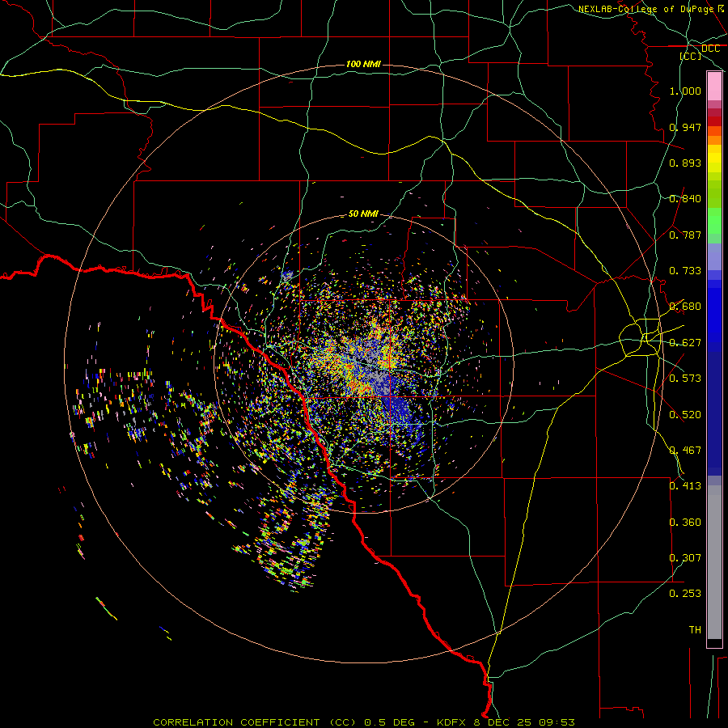This screenshot has height=728, width=728.
Task: Click the 0.680 color scale value
Action: [x=685, y=307]
